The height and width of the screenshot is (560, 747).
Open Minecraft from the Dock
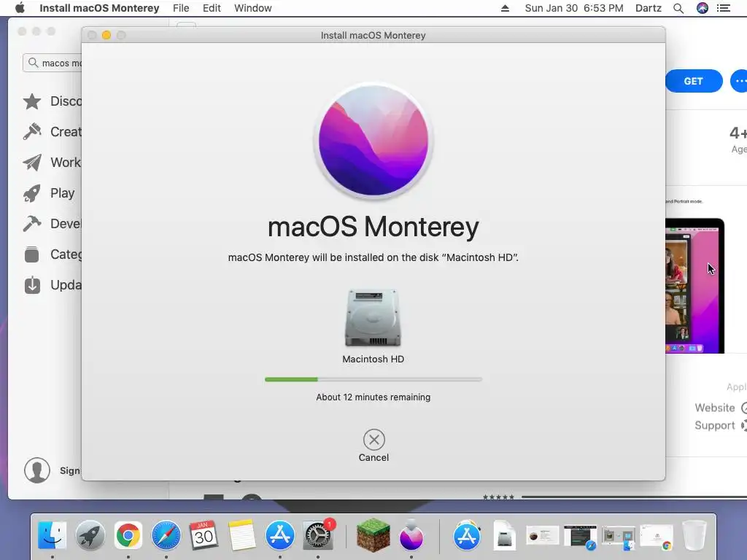click(373, 536)
